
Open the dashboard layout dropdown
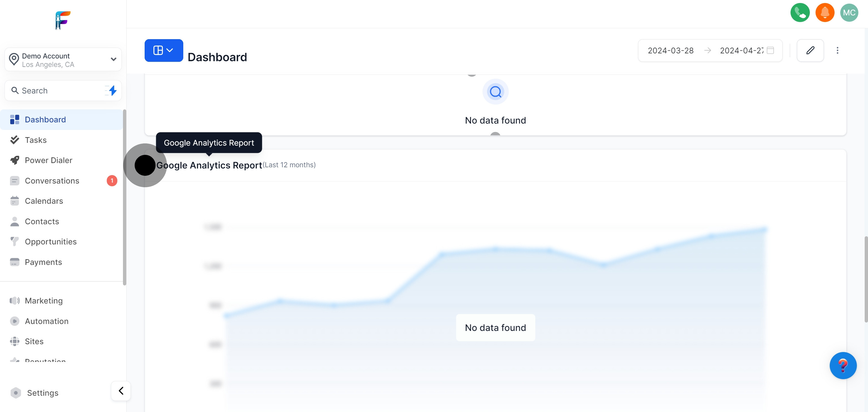point(164,50)
